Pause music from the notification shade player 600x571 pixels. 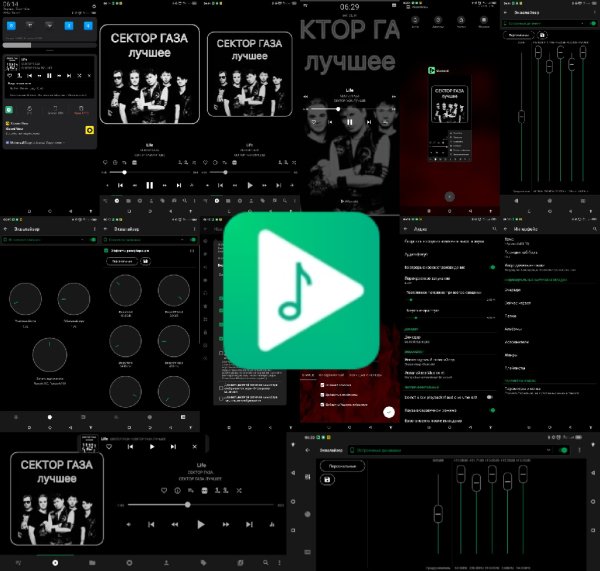(x=49, y=76)
